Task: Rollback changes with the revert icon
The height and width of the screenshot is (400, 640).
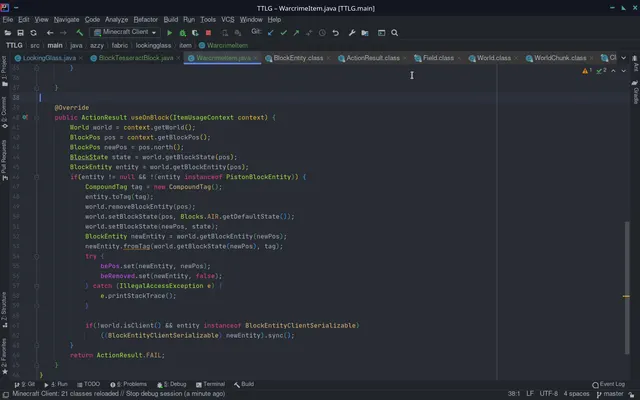Action: coord(336,33)
